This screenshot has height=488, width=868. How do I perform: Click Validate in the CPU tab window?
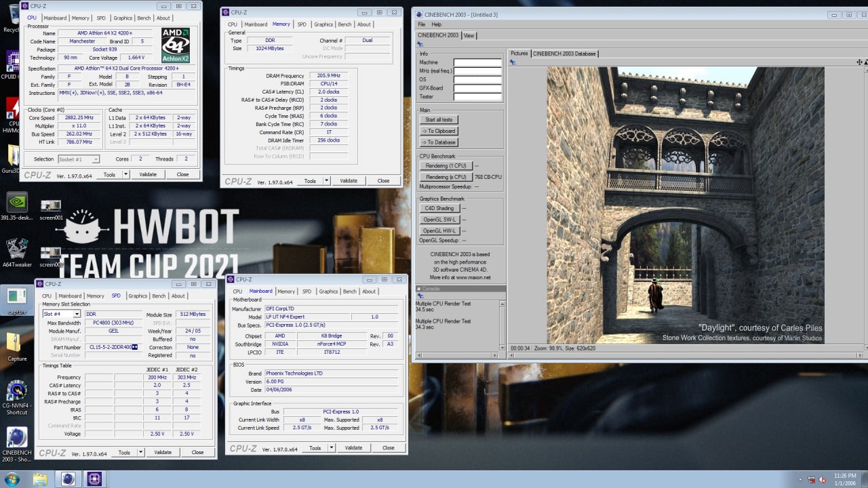pyautogui.click(x=148, y=174)
